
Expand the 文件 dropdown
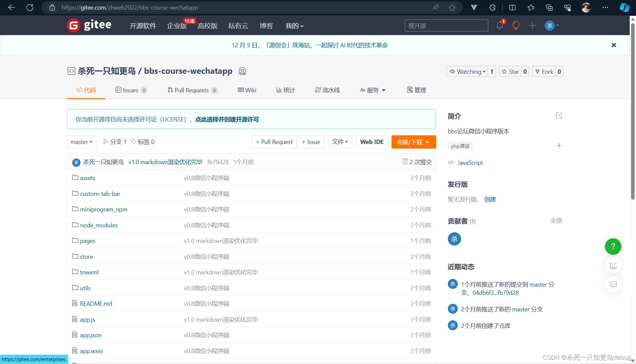coord(340,142)
